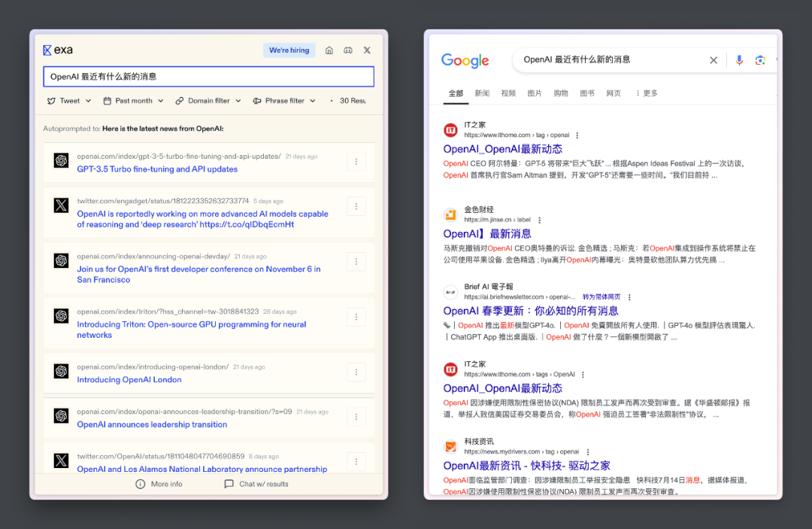Click OpenAI logo beside leadership transition result
812x529 pixels.
61,415
